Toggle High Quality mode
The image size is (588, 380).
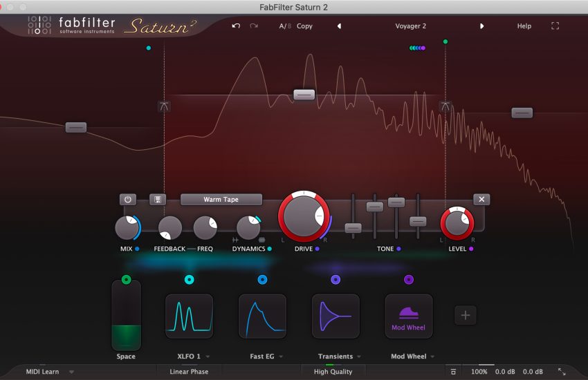[x=333, y=372]
